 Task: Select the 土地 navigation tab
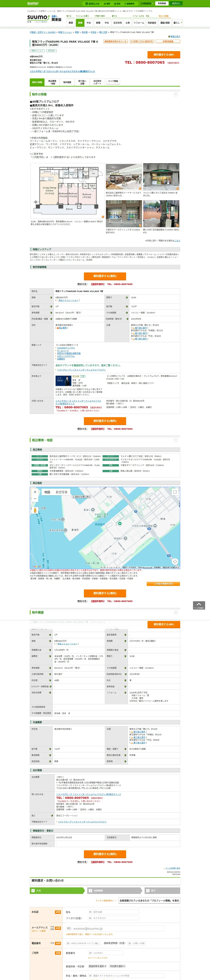tap(127, 23)
